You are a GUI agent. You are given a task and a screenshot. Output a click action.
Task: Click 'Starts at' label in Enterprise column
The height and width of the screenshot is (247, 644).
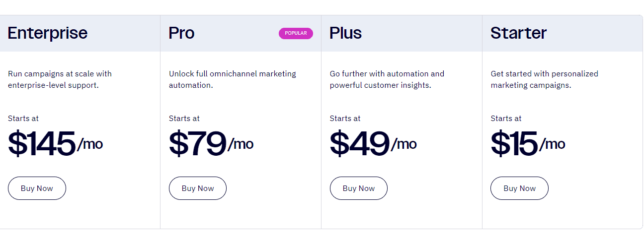click(x=23, y=119)
